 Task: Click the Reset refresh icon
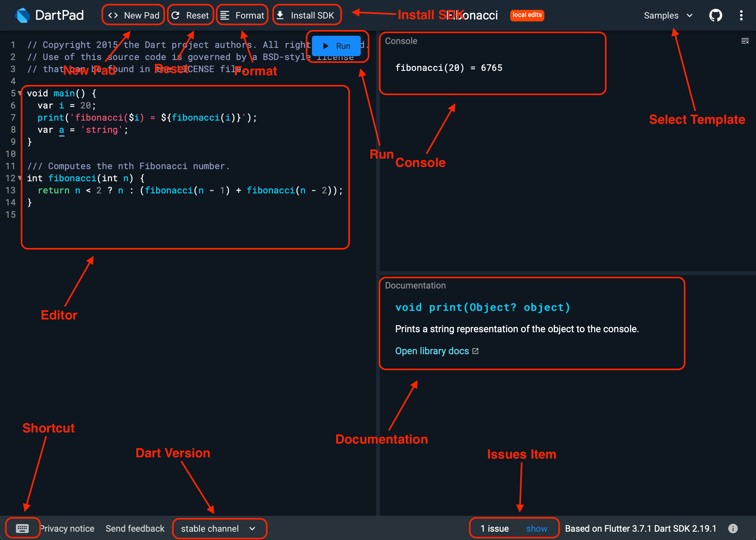pos(176,15)
